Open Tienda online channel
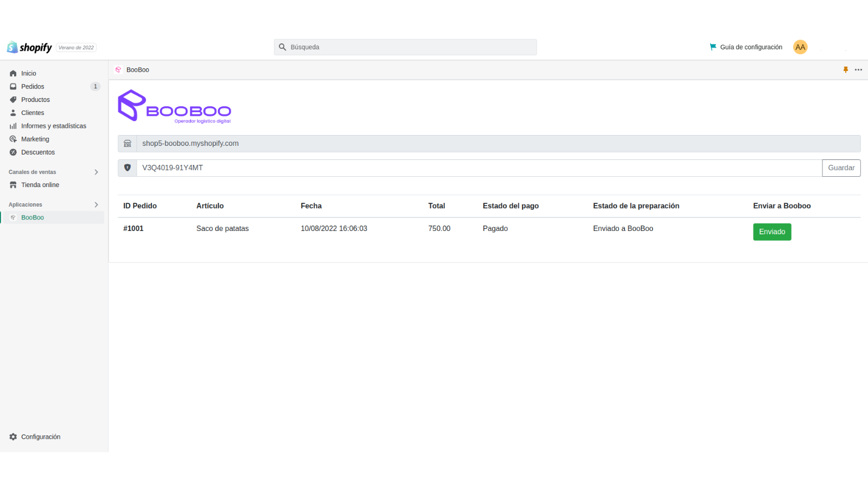Viewport: 868px width, 488px height. (40, 185)
